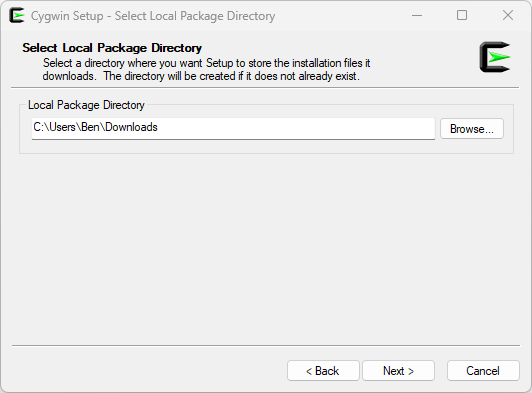The image size is (532, 393).
Task: Click the 'Select Local Package Directory' heading
Action: 112,48
